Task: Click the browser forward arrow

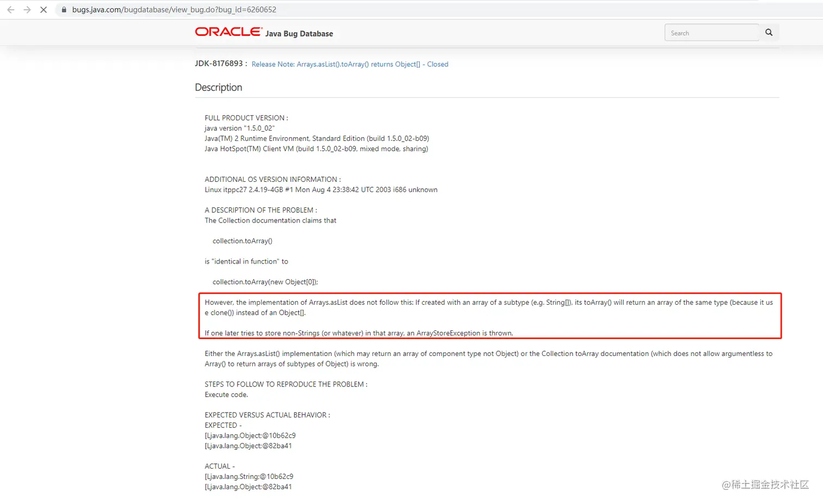Action: point(27,10)
